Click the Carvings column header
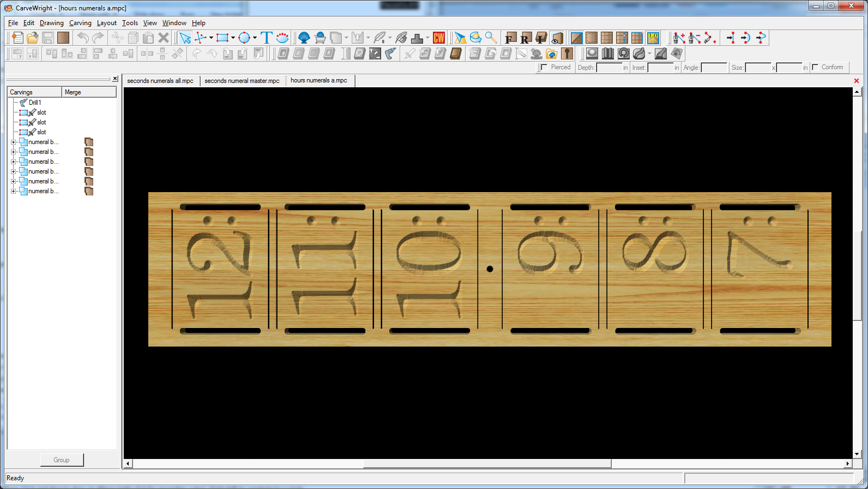868x489 pixels. (34, 92)
